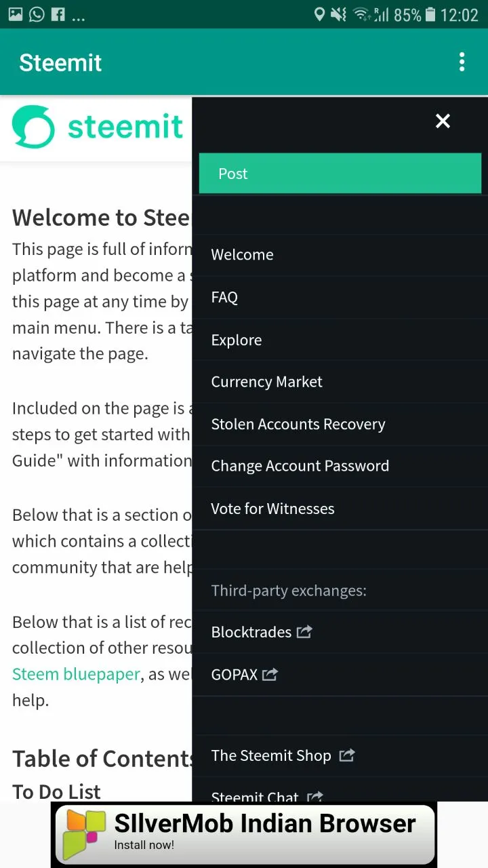This screenshot has width=488, height=868.
Task: Open the three-dot overflow menu
Action: coord(462,62)
